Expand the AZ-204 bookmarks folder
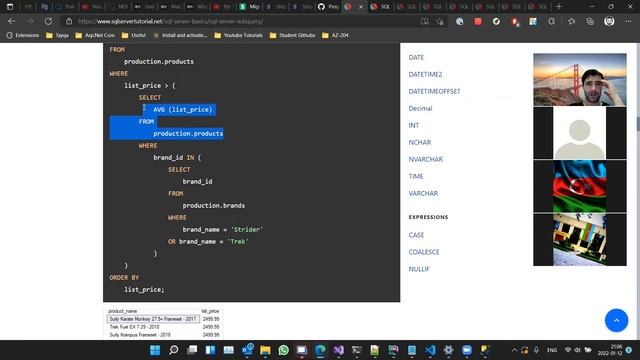This screenshot has height=360, width=640. [335, 36]
